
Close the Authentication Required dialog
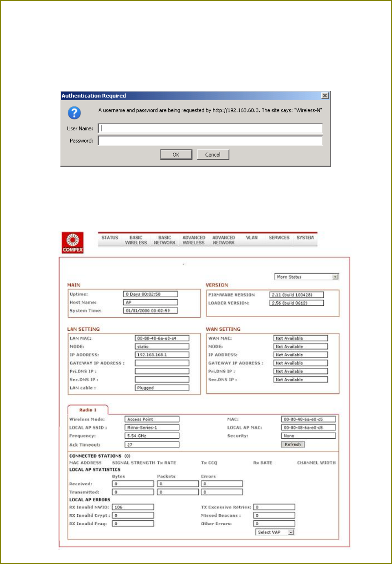(x=325, y=96)
